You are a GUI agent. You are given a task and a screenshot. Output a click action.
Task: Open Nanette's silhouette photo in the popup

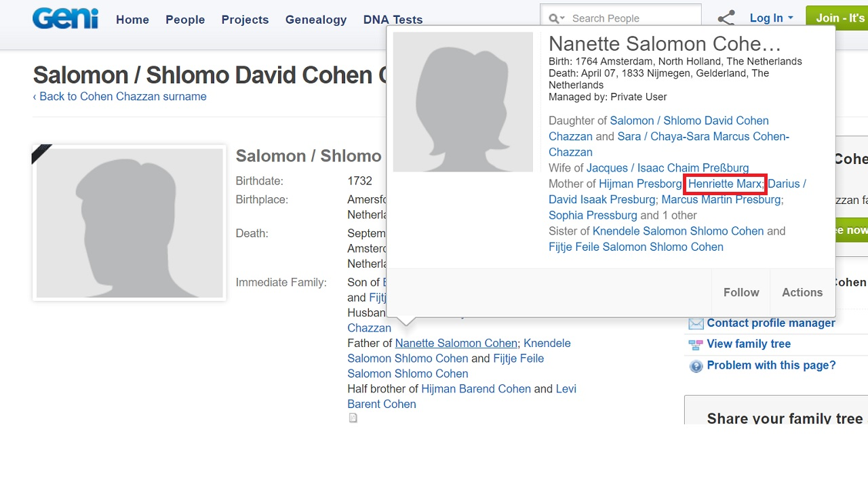click(x=463, y=102)
